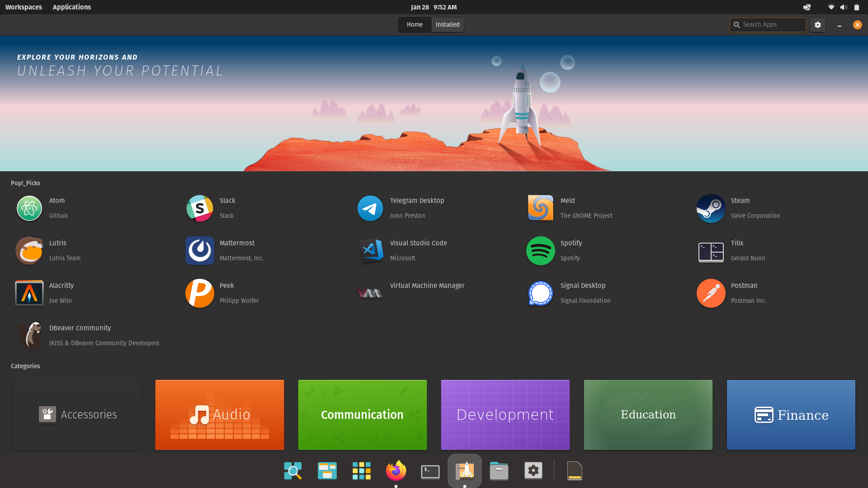Click the rocket banner image
The width and height of the screenshot is (868, 488).
434,103
